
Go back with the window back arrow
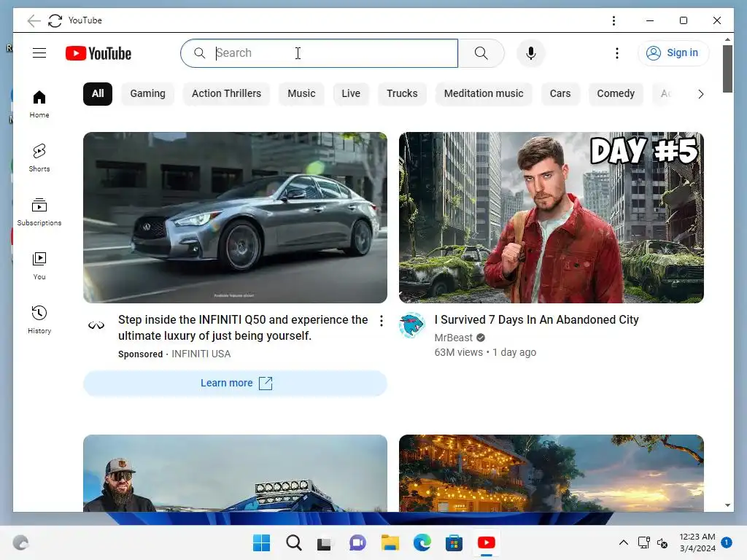34,20
